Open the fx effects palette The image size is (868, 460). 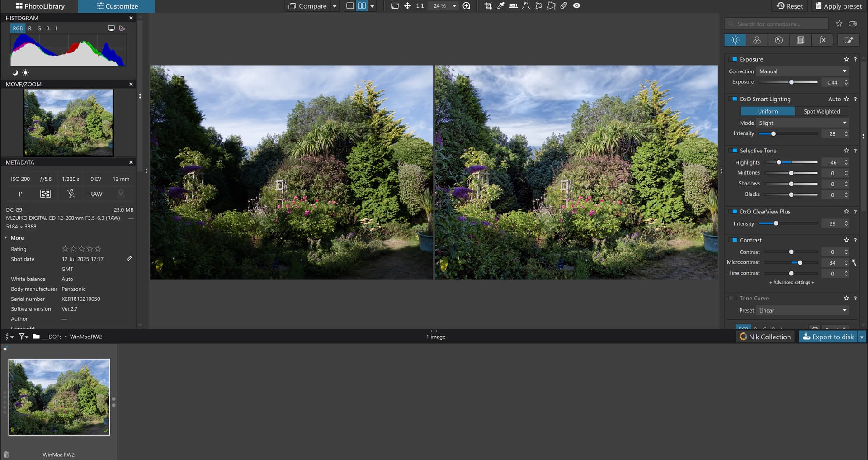(x=822, y=40)
